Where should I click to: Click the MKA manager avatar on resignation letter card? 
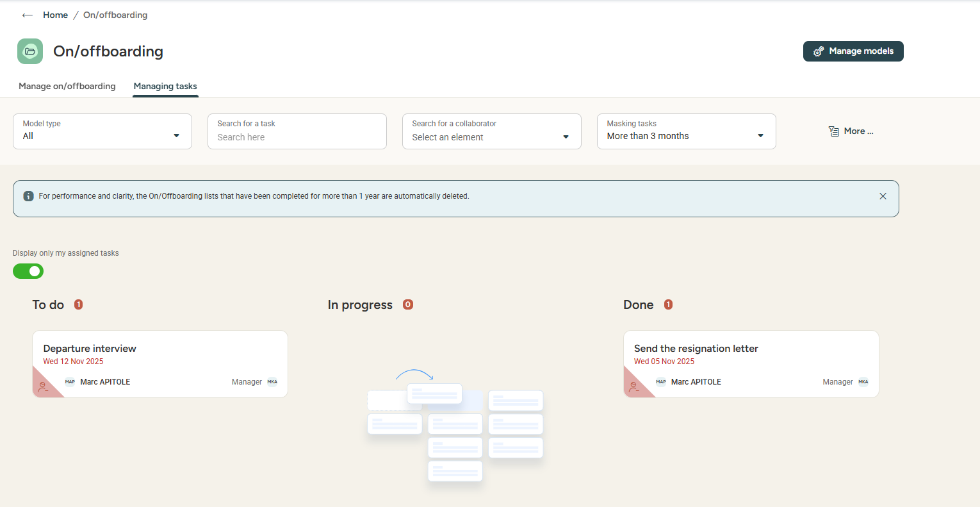(863, 382)
